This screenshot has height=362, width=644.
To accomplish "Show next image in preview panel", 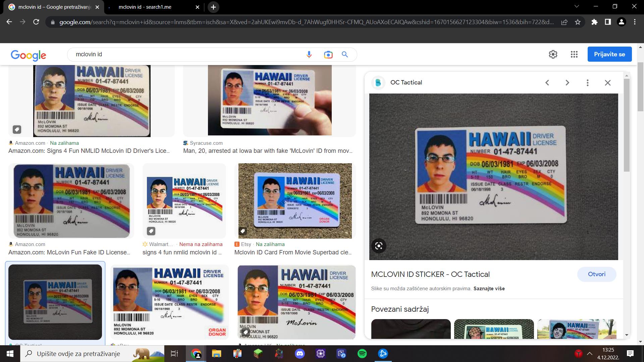I will coord(567,83).
